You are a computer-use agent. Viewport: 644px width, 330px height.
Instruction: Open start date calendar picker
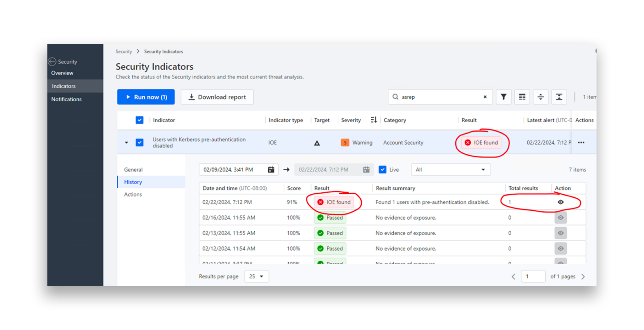[x=271, y=170]
